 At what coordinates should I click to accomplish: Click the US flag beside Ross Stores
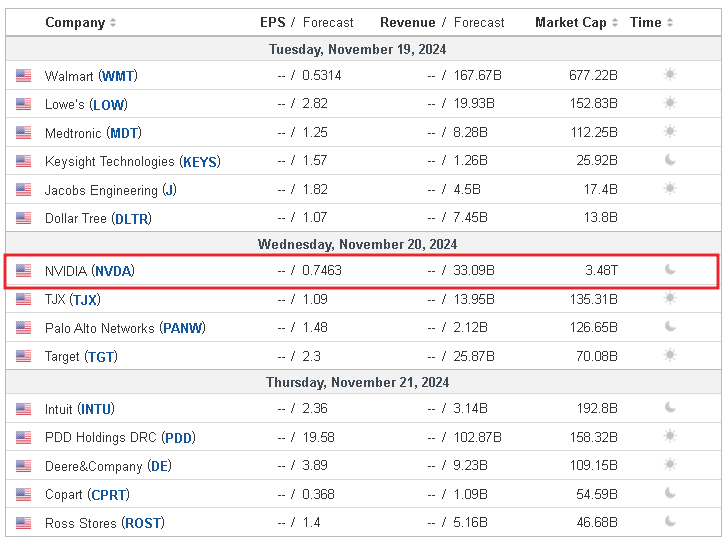click(x=23, y=523)
